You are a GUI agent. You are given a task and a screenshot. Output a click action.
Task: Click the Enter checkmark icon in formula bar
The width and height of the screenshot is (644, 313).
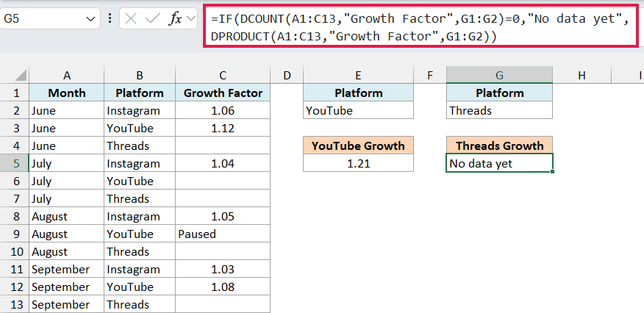pos(152,19)
